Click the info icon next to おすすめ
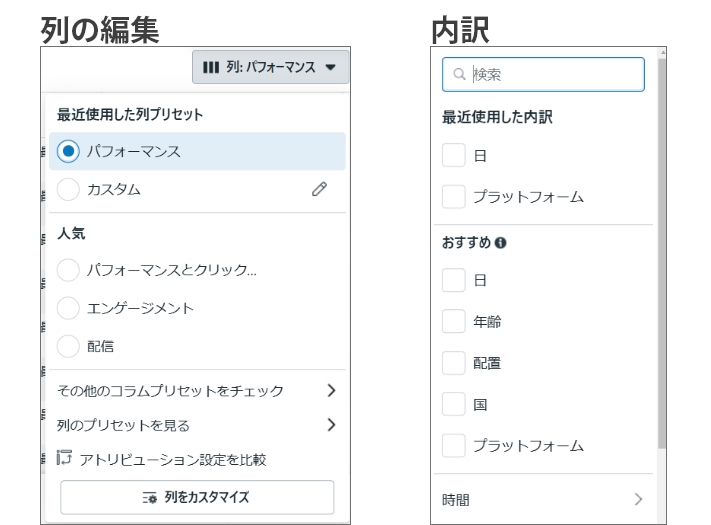Screen dimensions: 711x525 (501, 243)
